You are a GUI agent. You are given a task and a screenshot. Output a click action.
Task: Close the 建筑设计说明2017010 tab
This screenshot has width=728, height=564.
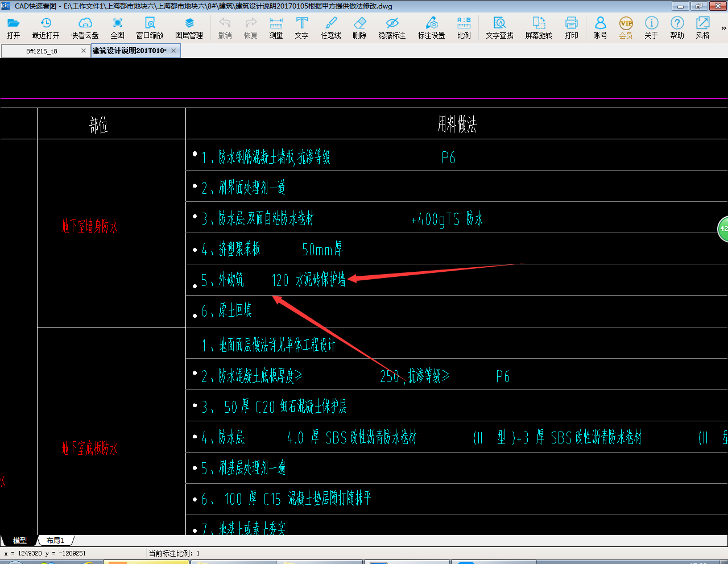click(x=173, y=51)
